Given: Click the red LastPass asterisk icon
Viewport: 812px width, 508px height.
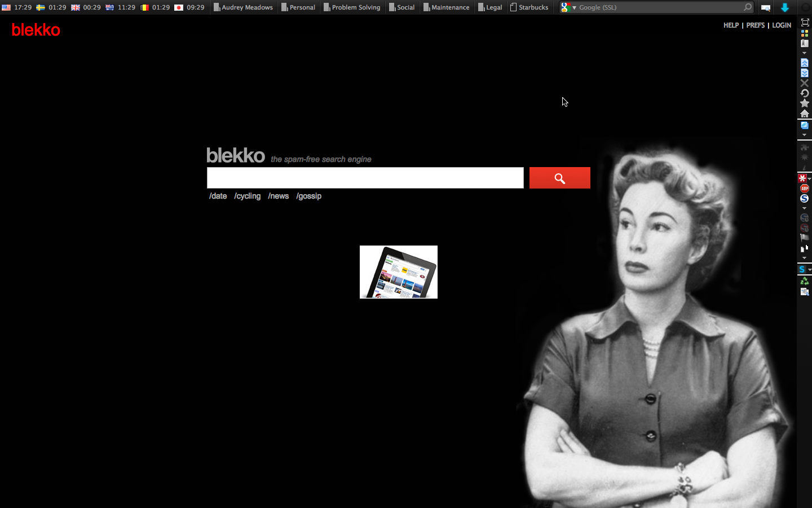Looking at the screenshot, I should [x=802, y=178].
